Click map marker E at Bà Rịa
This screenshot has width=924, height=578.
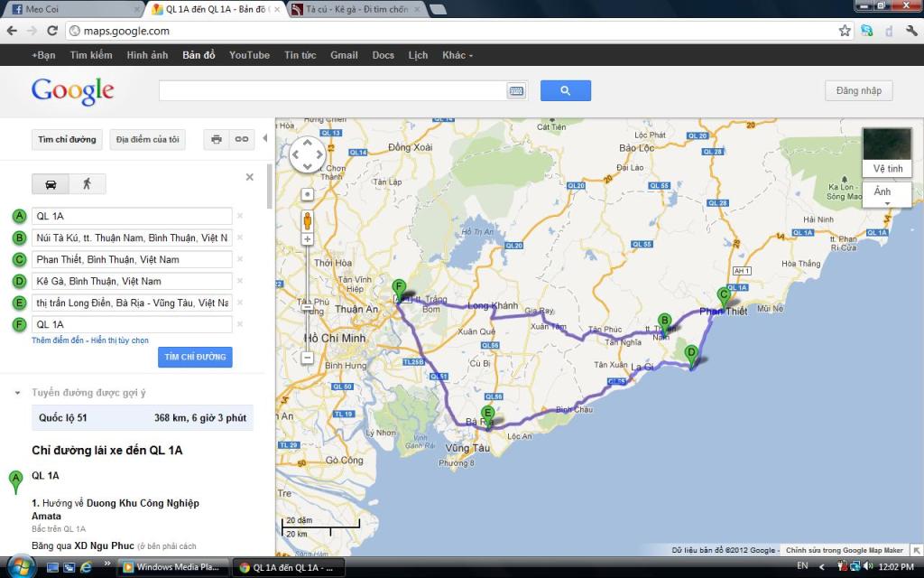click(487, 417)
